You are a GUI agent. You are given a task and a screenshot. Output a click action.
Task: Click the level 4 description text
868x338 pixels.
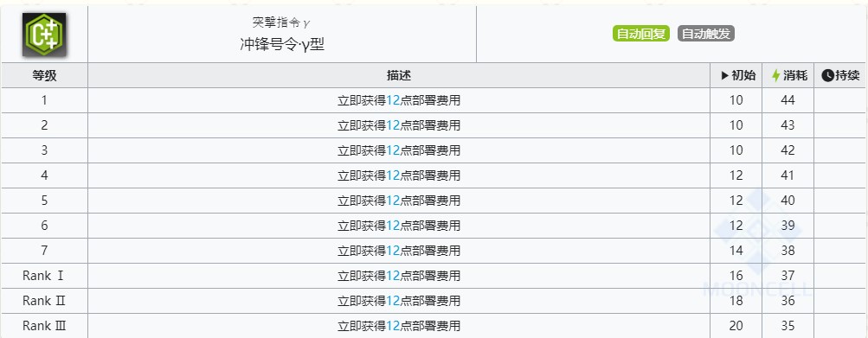pyautogui.click(x=399, y=175)
